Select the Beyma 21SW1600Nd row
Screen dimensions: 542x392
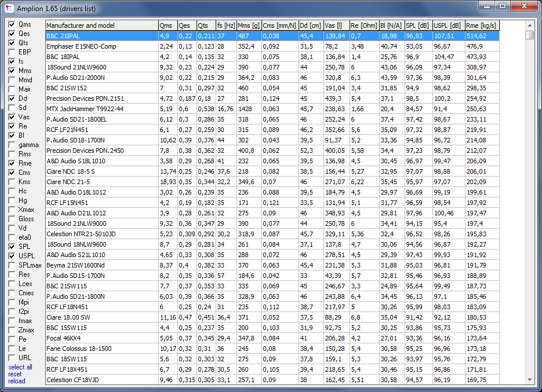[x=272, y=265]
